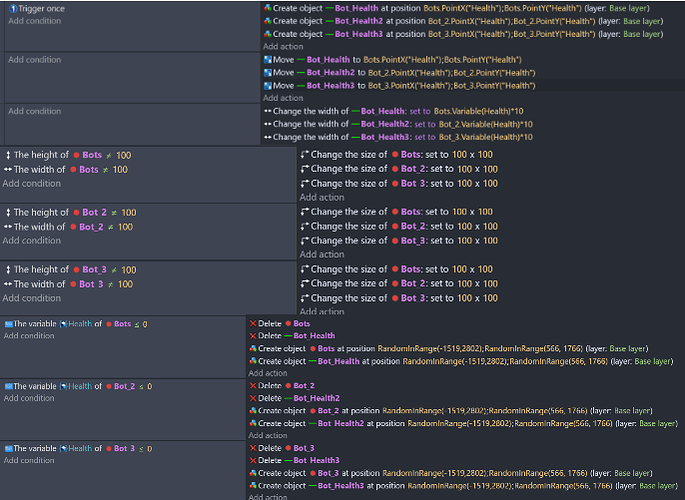
Task: Click width-change icon of Bot_Health action
Action: point(268,111)
